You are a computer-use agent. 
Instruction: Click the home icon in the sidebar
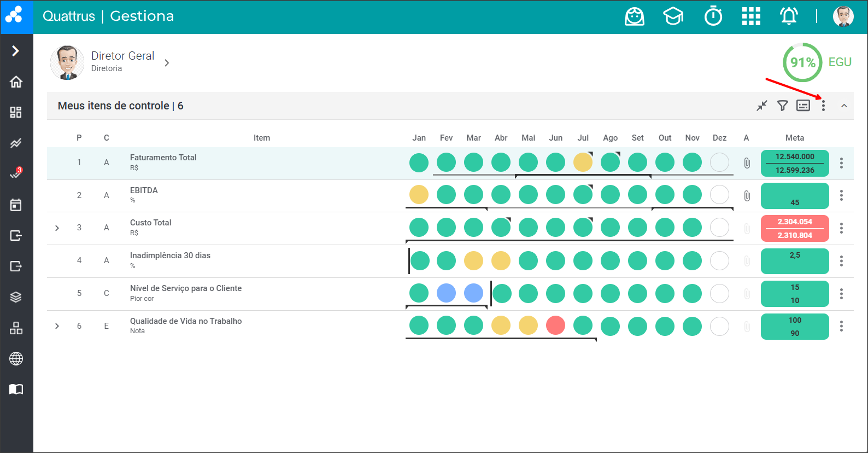[x=16, y=82]
